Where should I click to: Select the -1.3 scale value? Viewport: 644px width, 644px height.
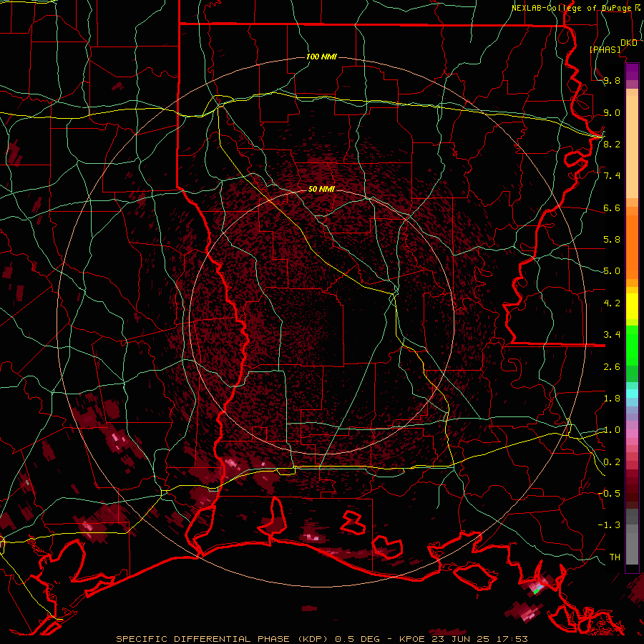609,525
